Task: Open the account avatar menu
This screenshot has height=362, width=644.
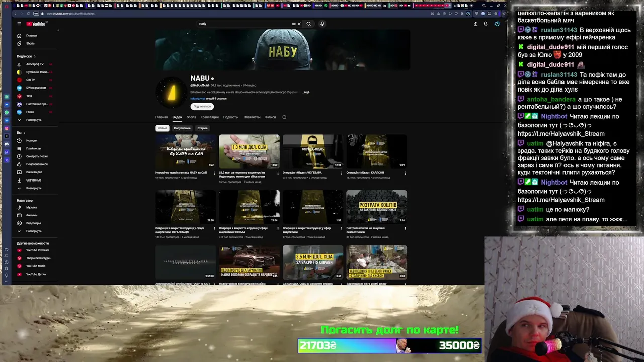Action: click(x=497, y=24)
